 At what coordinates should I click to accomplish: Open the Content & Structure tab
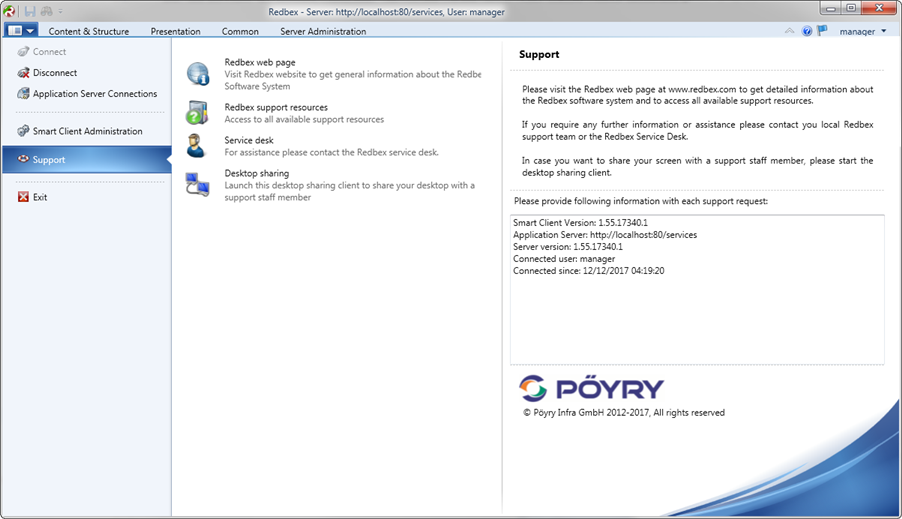89,31
